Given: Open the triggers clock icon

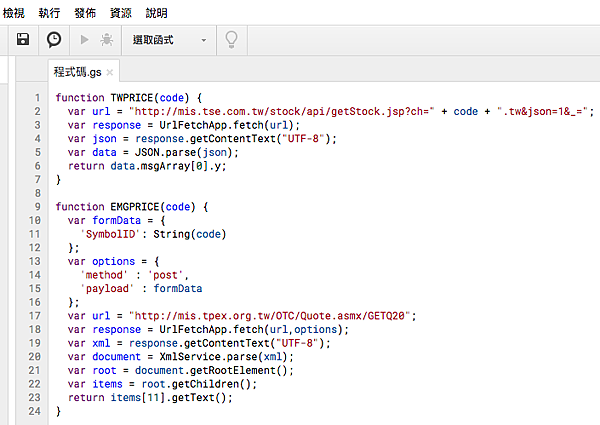Looking at the screenshot, I should tap(54, 40).
